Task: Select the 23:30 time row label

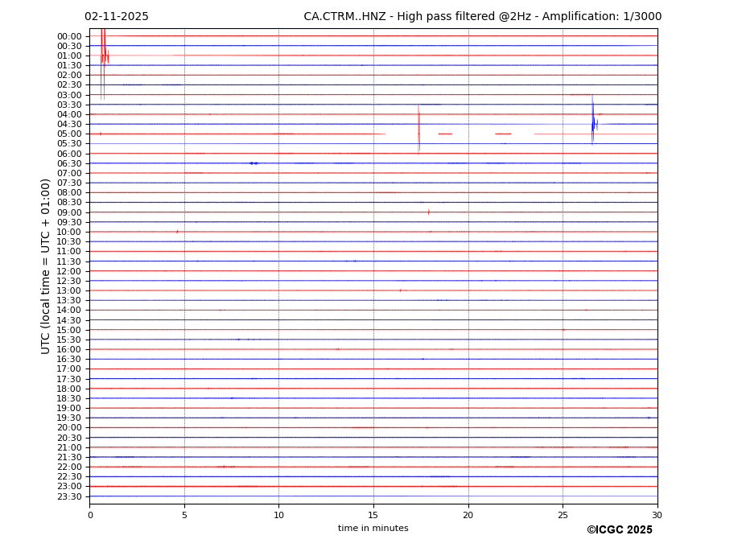Action: 69,496
